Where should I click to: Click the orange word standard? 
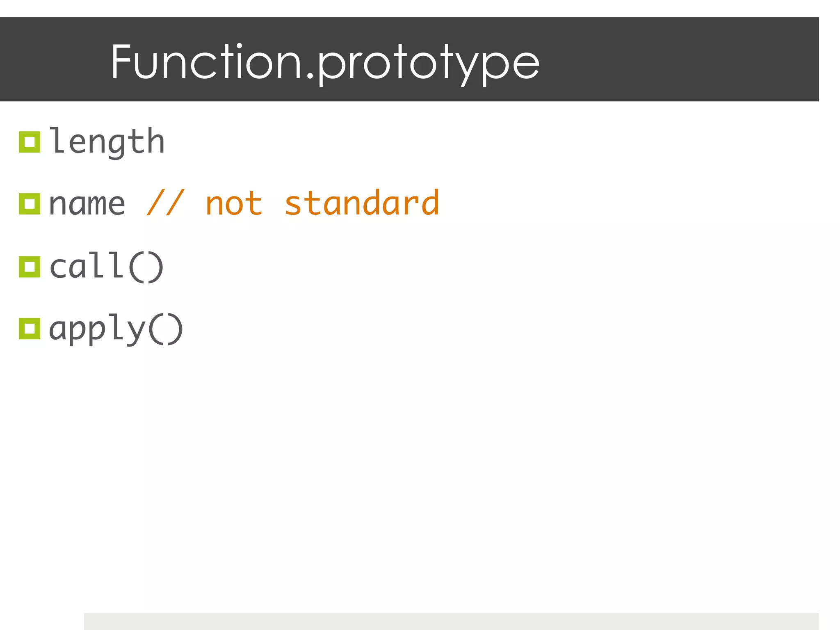pyautogui.click(x=362, y=203)
